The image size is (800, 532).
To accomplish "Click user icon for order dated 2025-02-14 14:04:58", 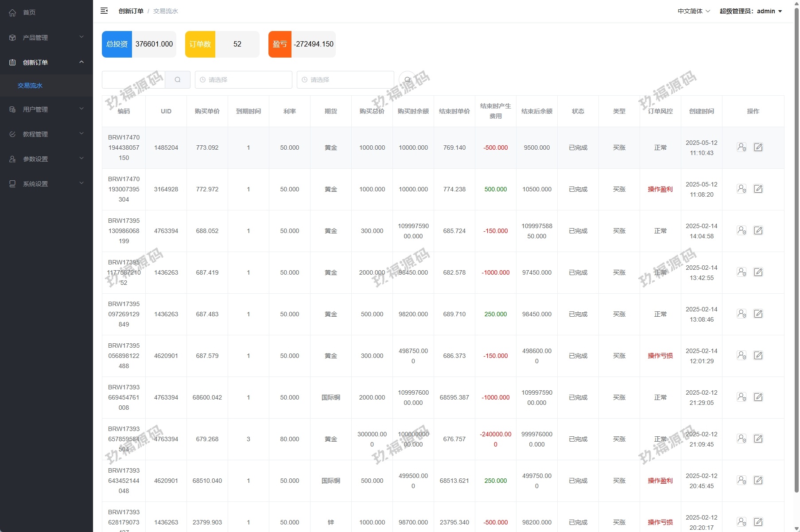I will pos(742,230).
